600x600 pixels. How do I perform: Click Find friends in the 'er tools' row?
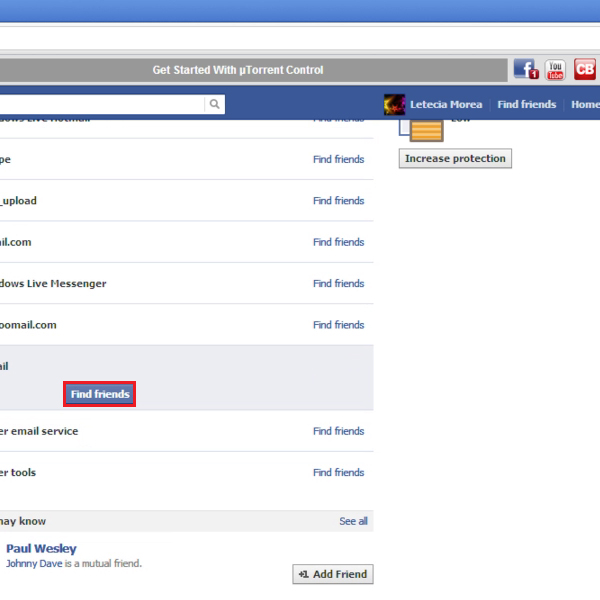click(x=338, y=472)
